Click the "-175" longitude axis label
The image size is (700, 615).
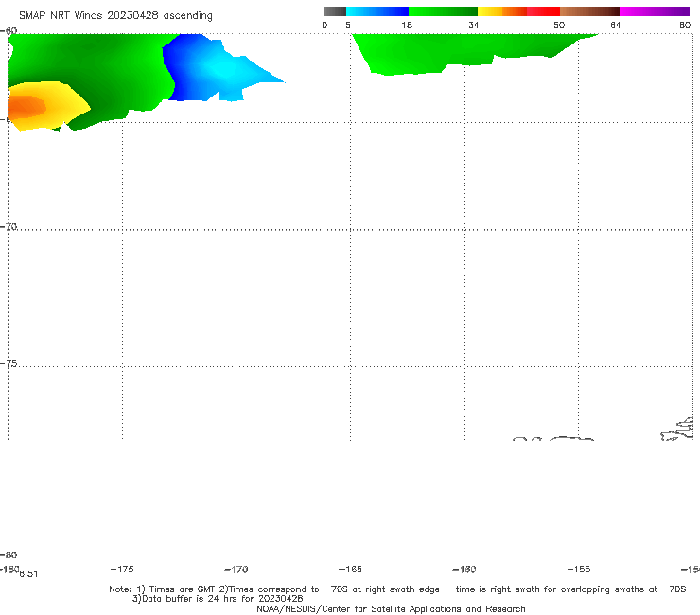[122, 569]
